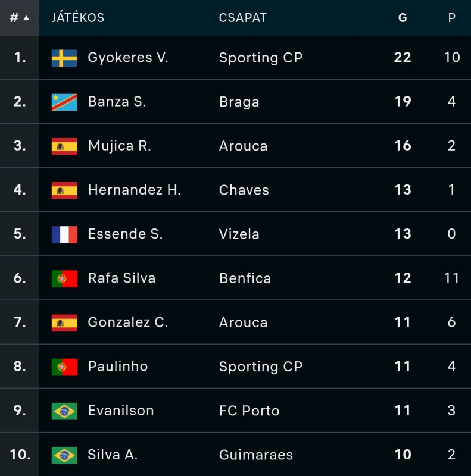Click the Portugal flag beside Paulinho
Screen dimensions: 471x476
point(64,367)
